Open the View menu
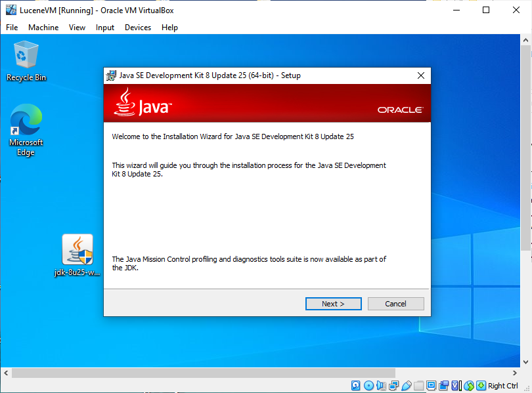 [x=78, y=28]
